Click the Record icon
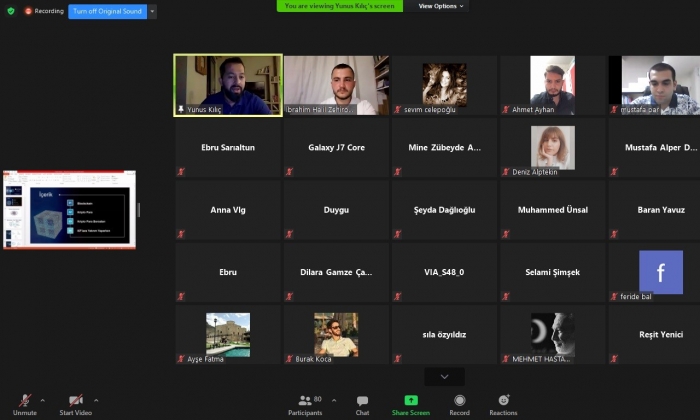The width and height of the screenshot is (700, 420). pyautogui.click(x=459, y=400)
